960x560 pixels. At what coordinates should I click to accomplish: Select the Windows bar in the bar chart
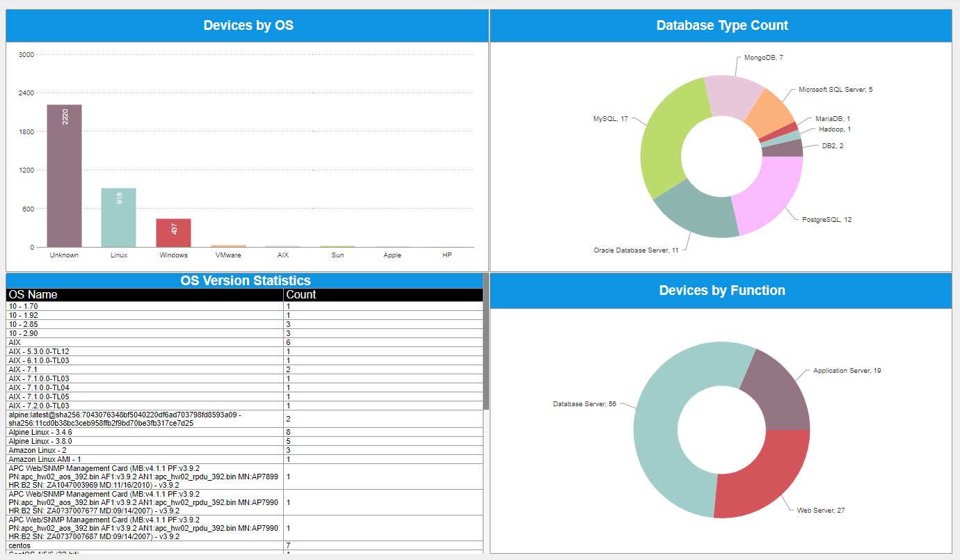173,233
